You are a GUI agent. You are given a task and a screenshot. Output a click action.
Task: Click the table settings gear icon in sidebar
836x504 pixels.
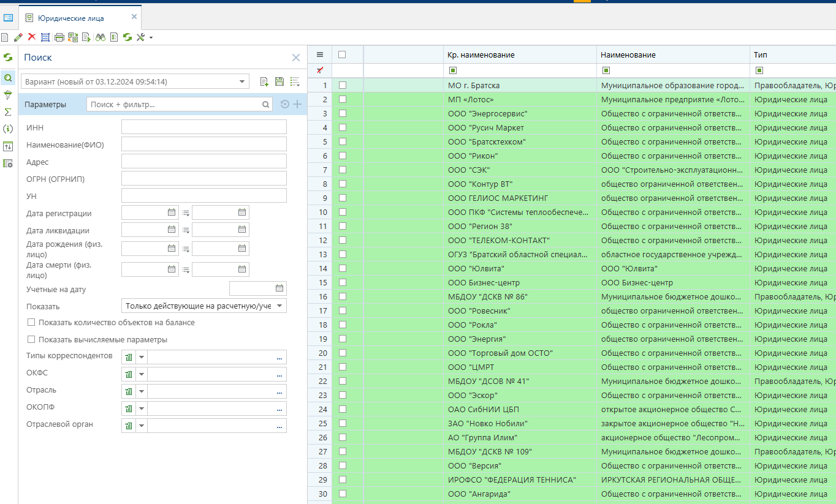(x=8, y=163)
